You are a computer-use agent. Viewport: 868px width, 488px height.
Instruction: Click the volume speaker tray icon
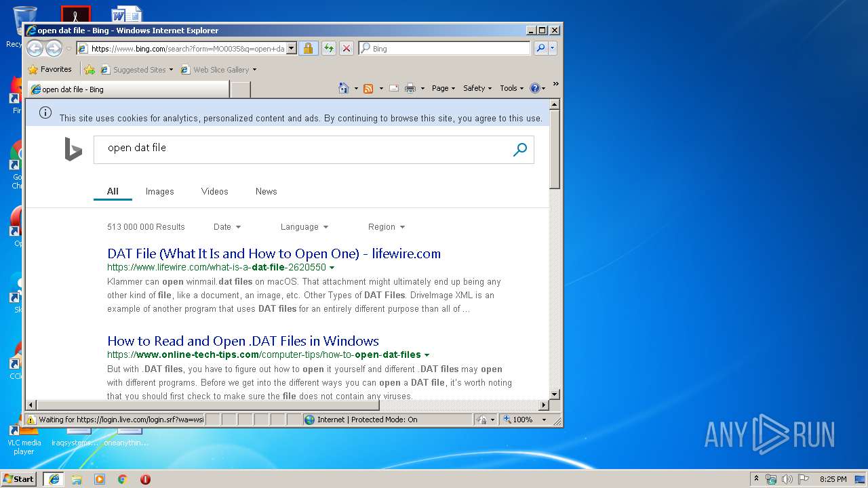(x=787, y=479)
